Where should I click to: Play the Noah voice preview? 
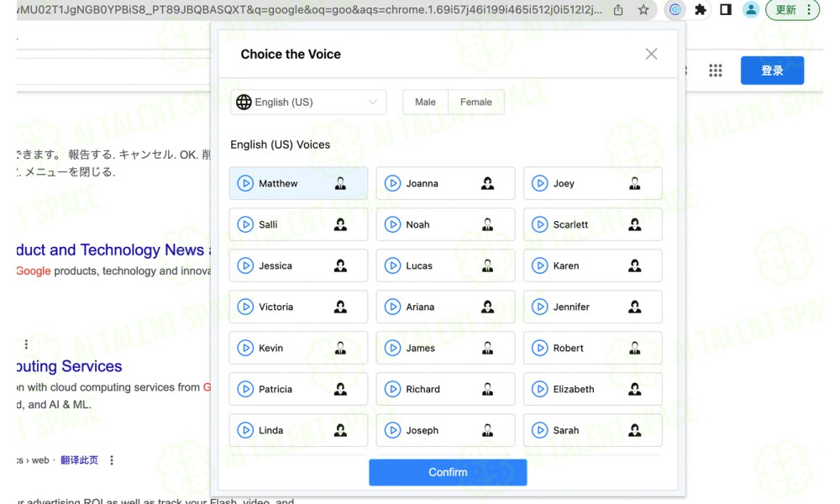[392, 224]
